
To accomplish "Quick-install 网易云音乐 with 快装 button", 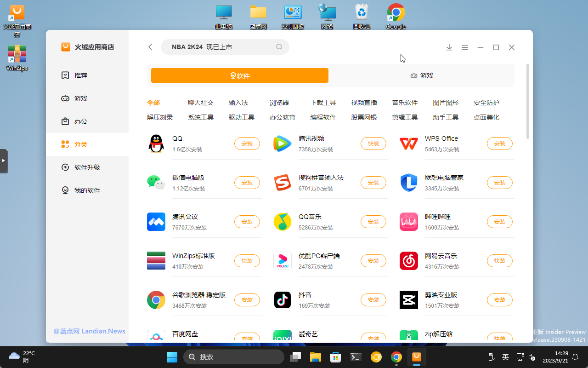I will [x=500, y=261].
